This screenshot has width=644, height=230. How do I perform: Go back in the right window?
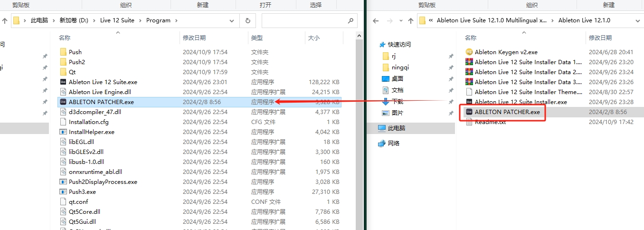coord(375,20)
